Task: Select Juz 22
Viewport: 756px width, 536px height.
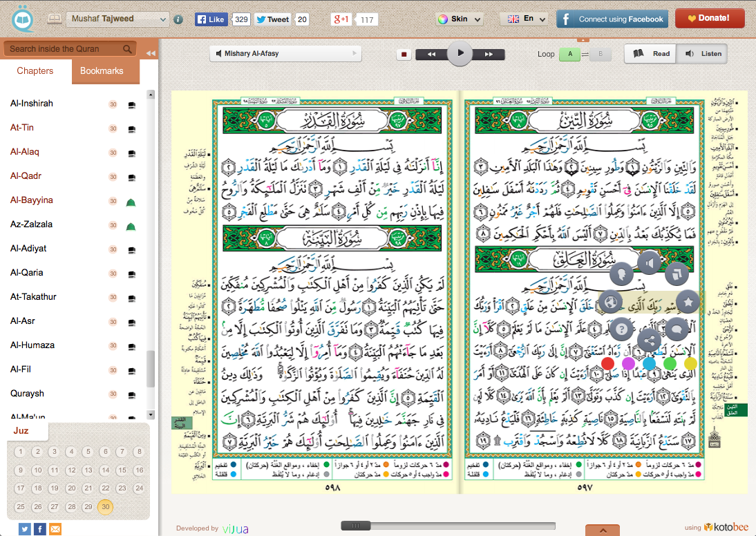Action: [105, 488]
